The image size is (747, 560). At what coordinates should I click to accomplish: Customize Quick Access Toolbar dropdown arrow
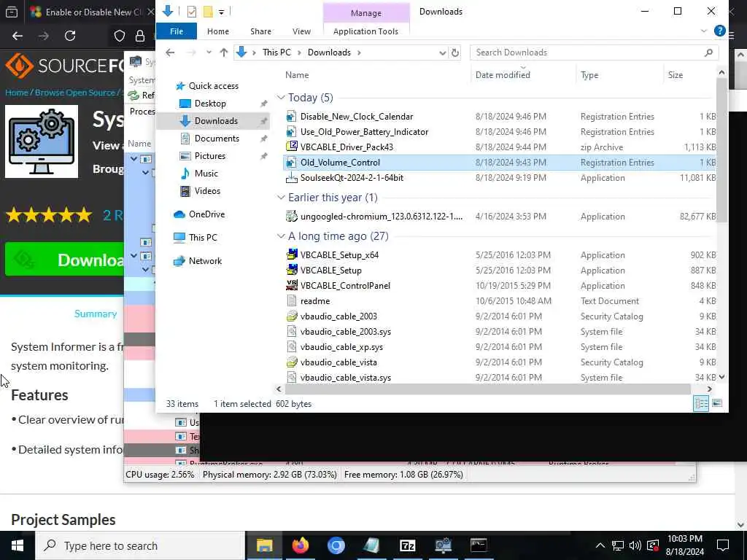(x=221, y=12)
